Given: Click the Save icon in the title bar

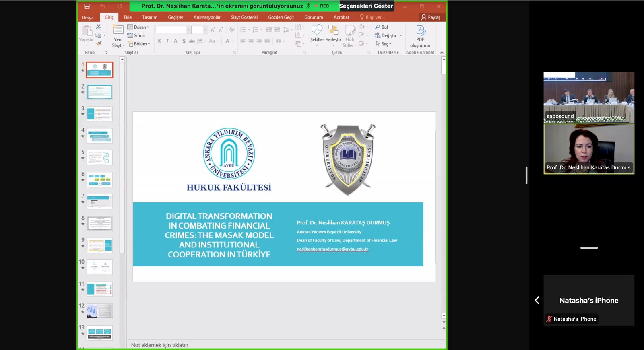Looking at the screenshot, I should point(87,6).
